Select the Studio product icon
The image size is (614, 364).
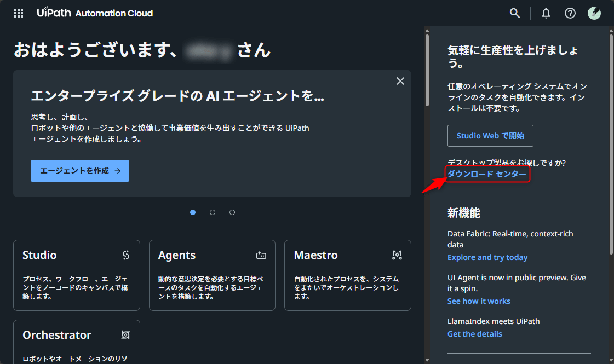click(x=125, y=255)
